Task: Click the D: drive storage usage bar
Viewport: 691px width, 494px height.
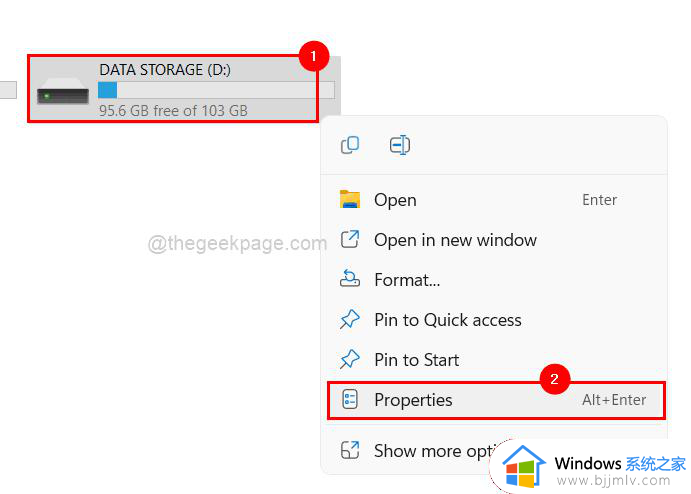Action: pyautogui.click(x=216, y=90)
